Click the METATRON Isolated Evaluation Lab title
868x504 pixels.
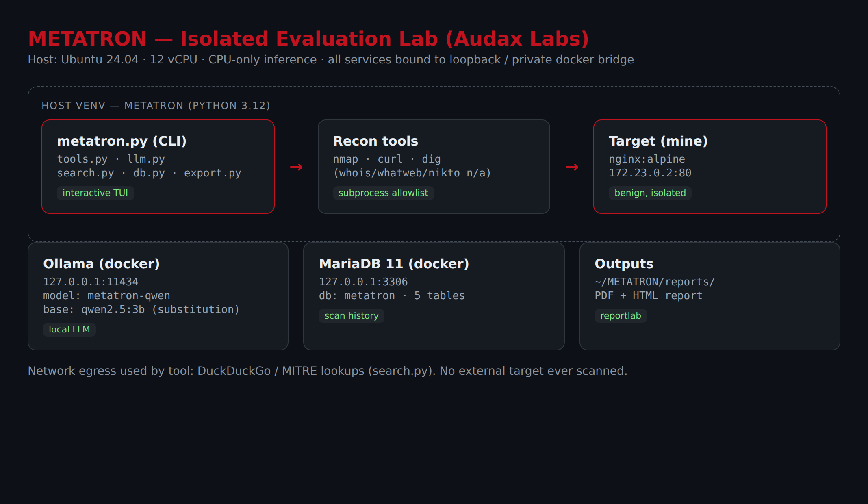point(308,39)
